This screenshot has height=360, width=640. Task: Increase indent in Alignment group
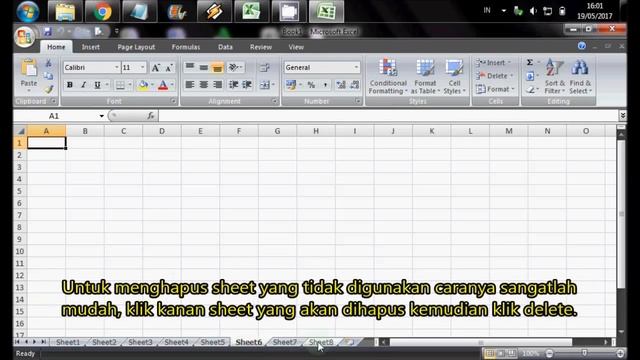coord(247,84)
